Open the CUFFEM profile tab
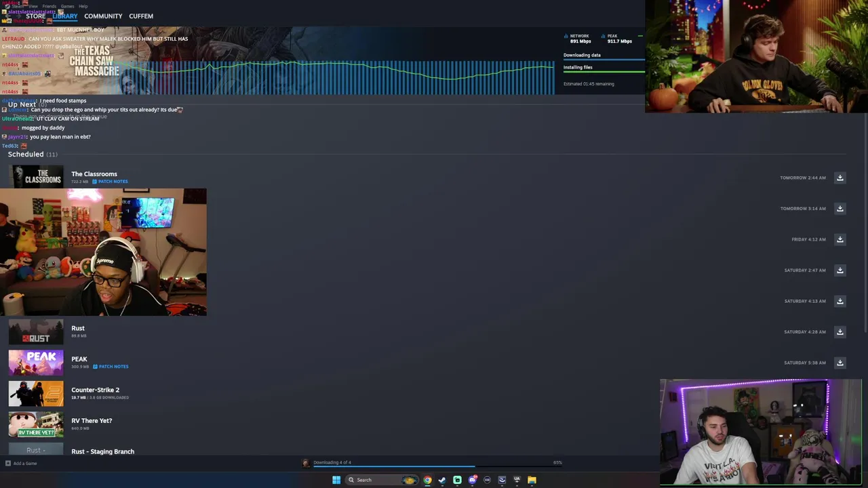This screenshot has height=488, width=868. pyautogui.click(x=141, y=16)
